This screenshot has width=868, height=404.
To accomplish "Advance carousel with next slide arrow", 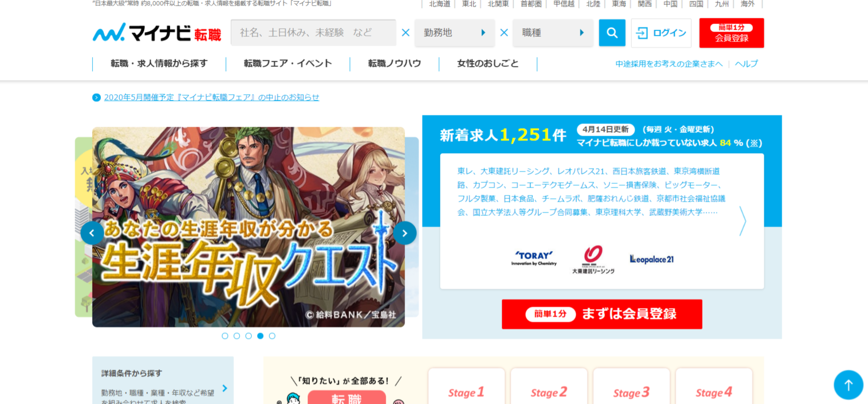I will click(405, 233).
